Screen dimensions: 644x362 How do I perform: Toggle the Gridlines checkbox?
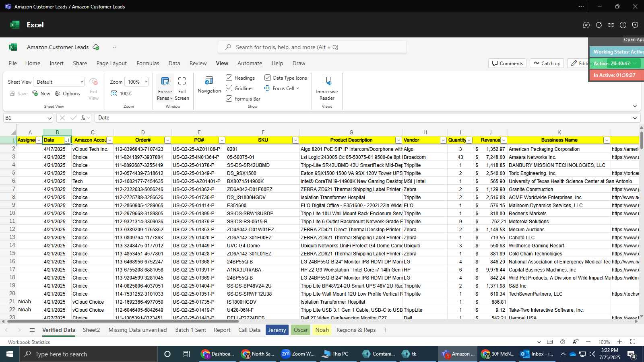[229, 88]
